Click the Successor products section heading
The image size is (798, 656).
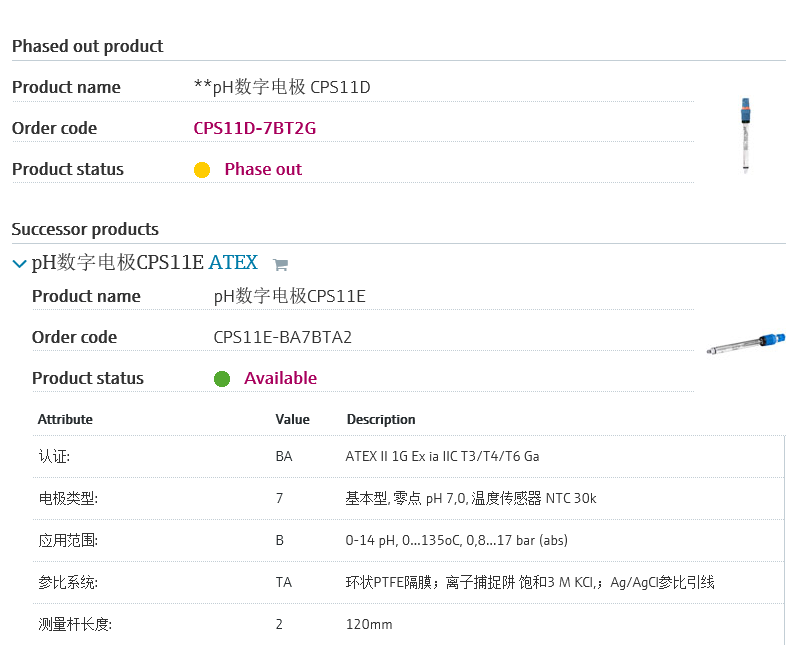click(85, 229)
